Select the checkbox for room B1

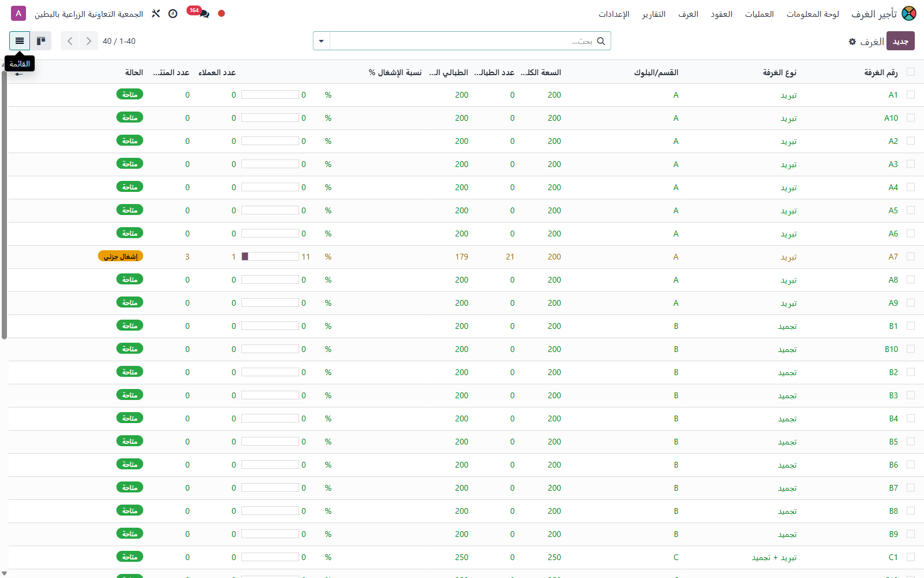tap(911, 326)
